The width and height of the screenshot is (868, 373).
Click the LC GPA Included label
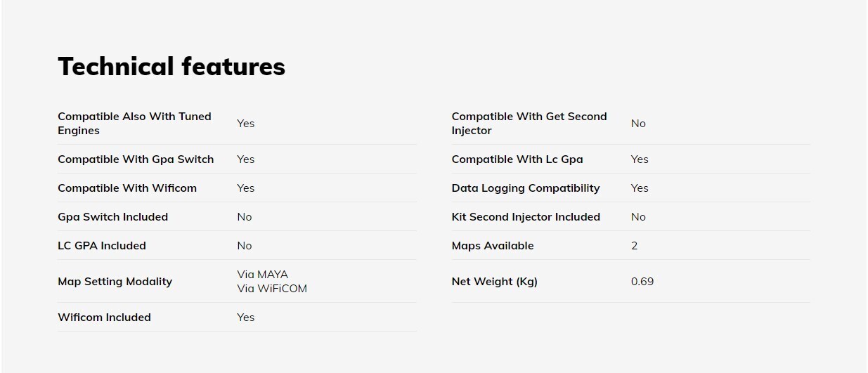click(102, 246)
